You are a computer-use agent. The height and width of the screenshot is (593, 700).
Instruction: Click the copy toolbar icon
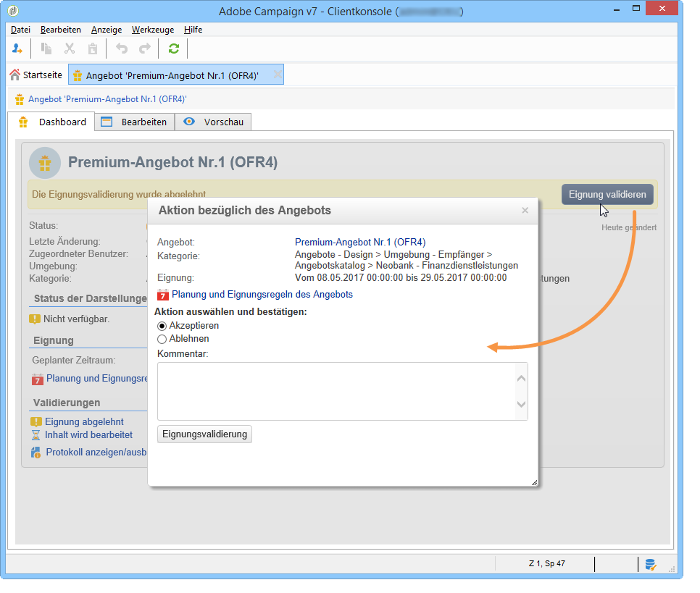click(46, 49)
